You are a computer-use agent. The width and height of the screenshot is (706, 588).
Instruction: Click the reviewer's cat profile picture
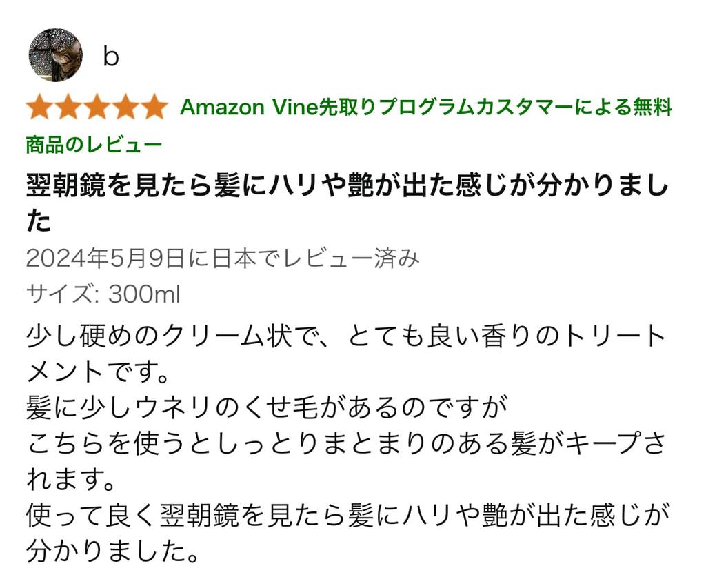pyautogui.click(x=55, y=55)
